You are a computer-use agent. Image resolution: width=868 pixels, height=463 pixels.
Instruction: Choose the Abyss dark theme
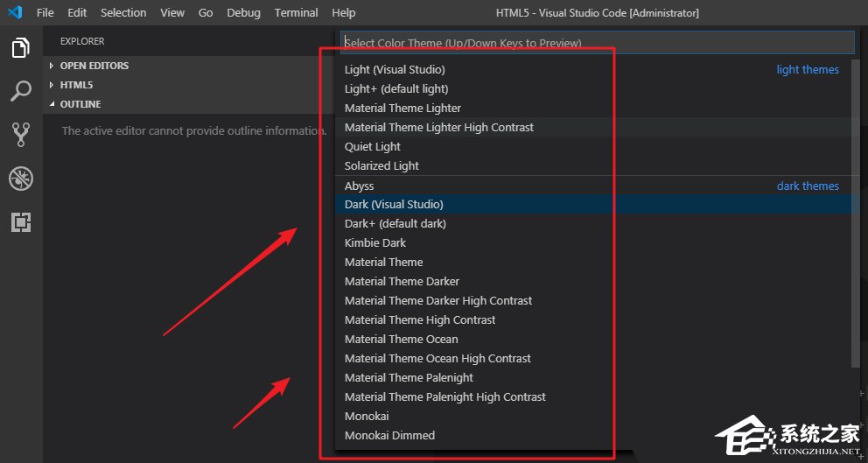click(359, 186)
